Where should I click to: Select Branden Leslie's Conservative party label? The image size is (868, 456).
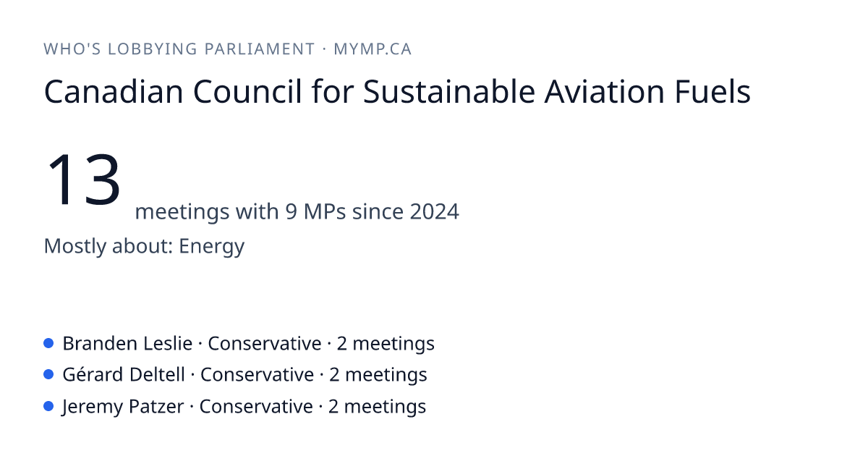(x=265, y=343)
